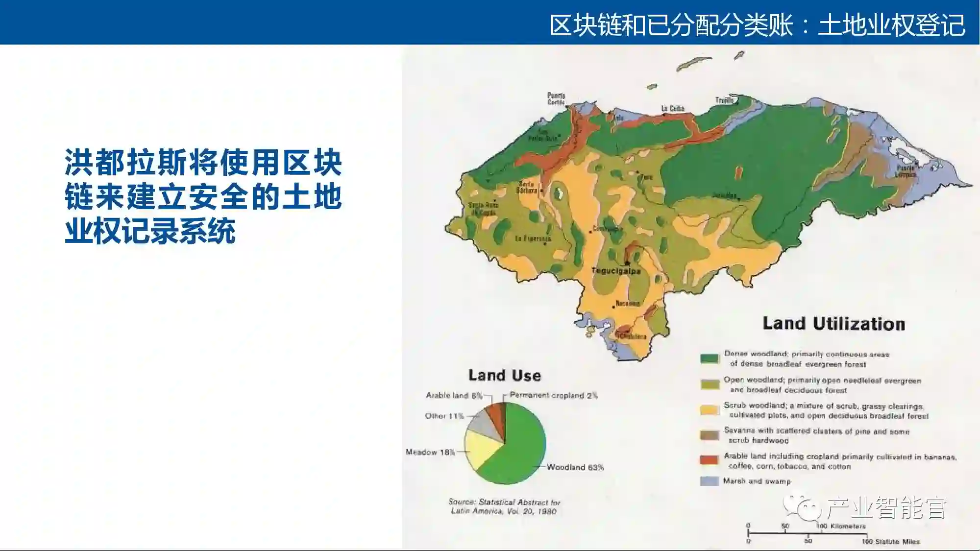
Task: Click the Tegucigalpa label on the map
Action: point(615,271)
